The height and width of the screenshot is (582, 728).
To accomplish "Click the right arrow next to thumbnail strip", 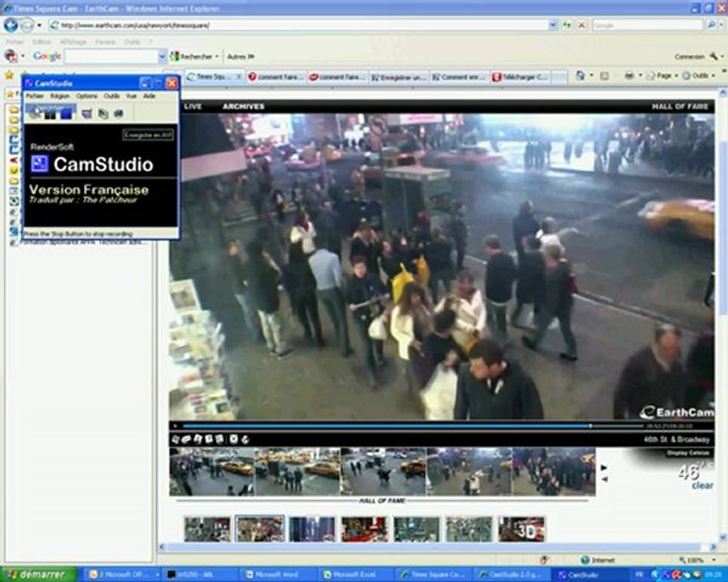I will pos(604,467).
